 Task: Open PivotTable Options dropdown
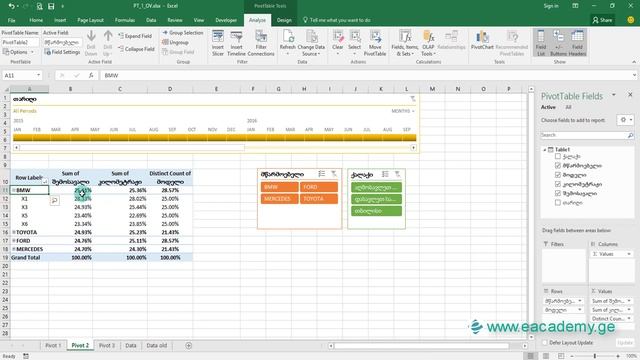pos(18,52)
